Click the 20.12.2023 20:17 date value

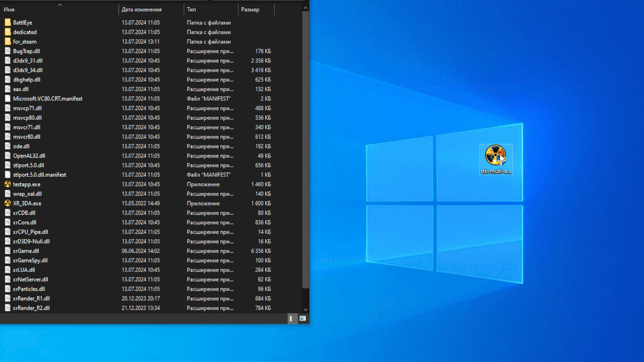[141, 298]
